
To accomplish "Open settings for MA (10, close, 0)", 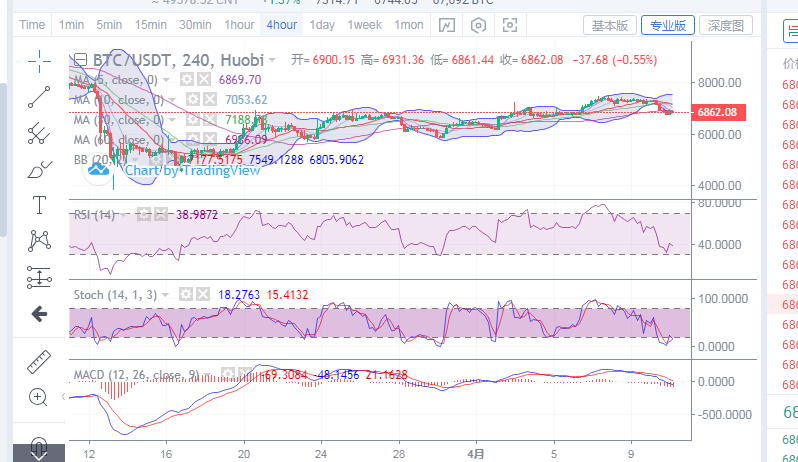I will (192, 99).
